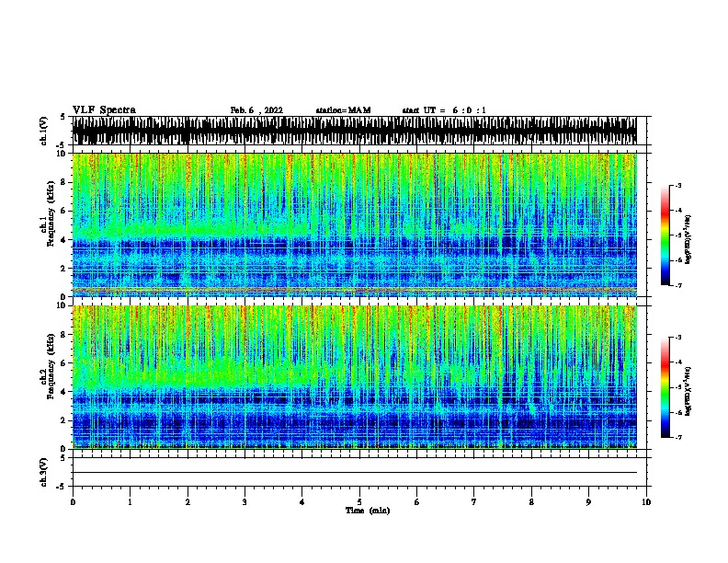Click the ch.1 spectrogram color scale bar
Image resolution: width=728 pixels, height=563 pixels.
[665, 236]
